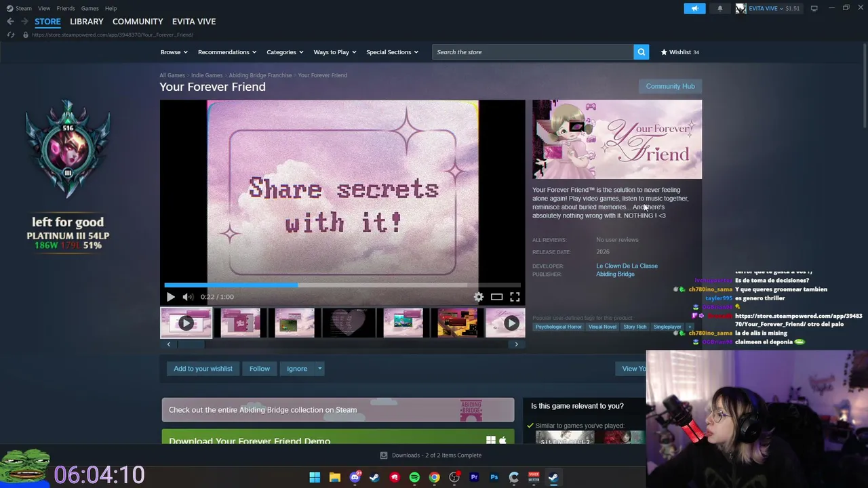
Task: Open the Community Hub
Action: [x=670, y=86]
